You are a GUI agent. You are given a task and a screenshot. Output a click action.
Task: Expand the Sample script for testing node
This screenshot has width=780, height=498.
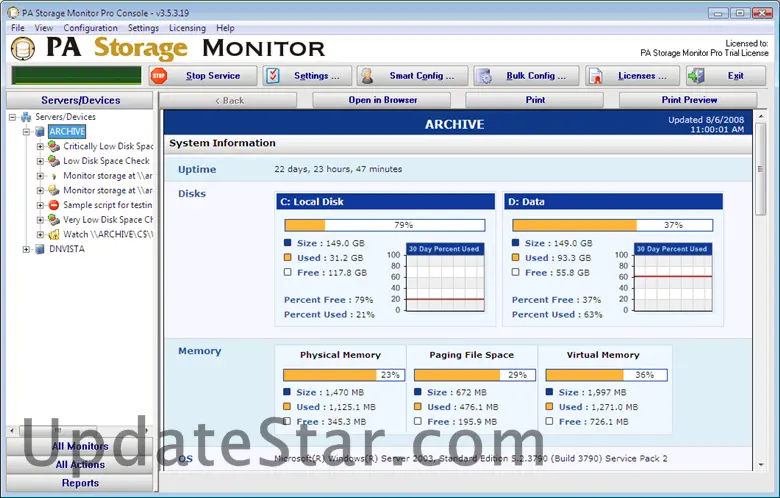pyautogui.click(x=40, y=205)
